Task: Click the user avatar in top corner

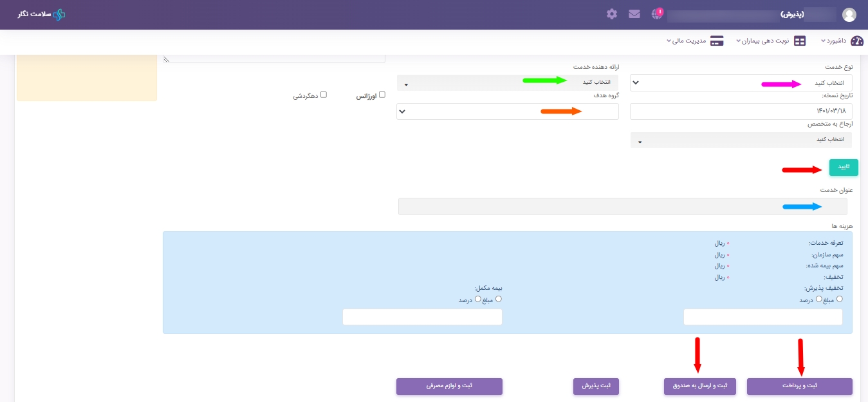Action: 849,15
